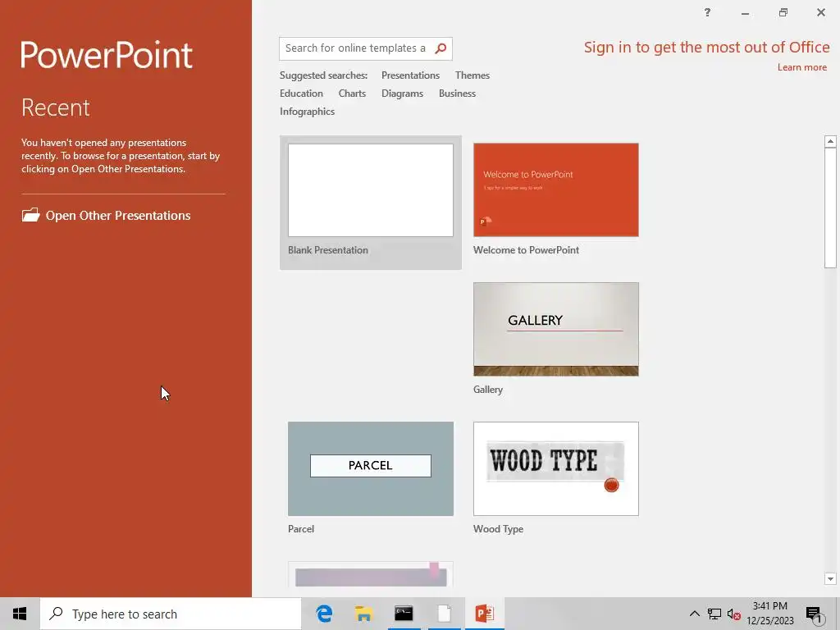Open the Windows Start menu
This screenshot has width=840, height=630.
coord(20,614)
